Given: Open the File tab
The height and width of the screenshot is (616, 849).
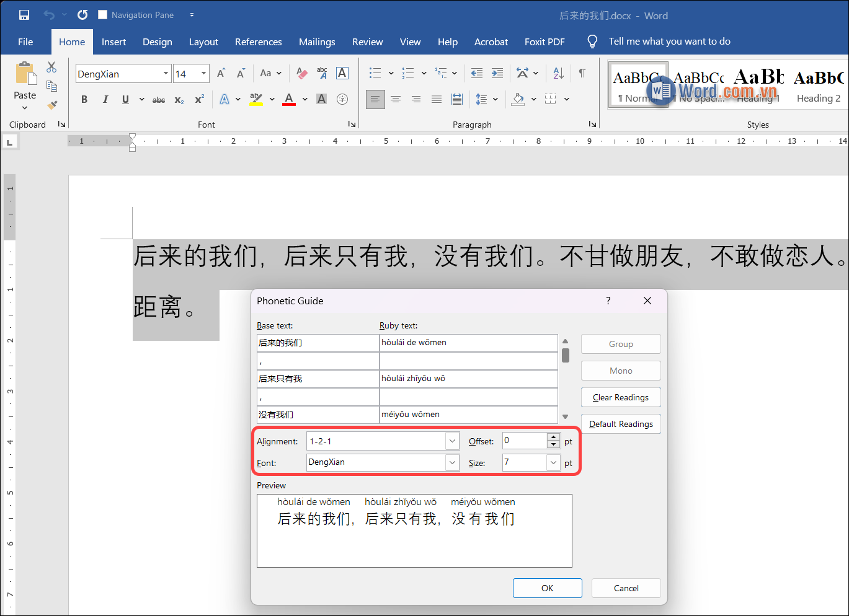Looking at the screenshot, I should click(x=25, y=42).
